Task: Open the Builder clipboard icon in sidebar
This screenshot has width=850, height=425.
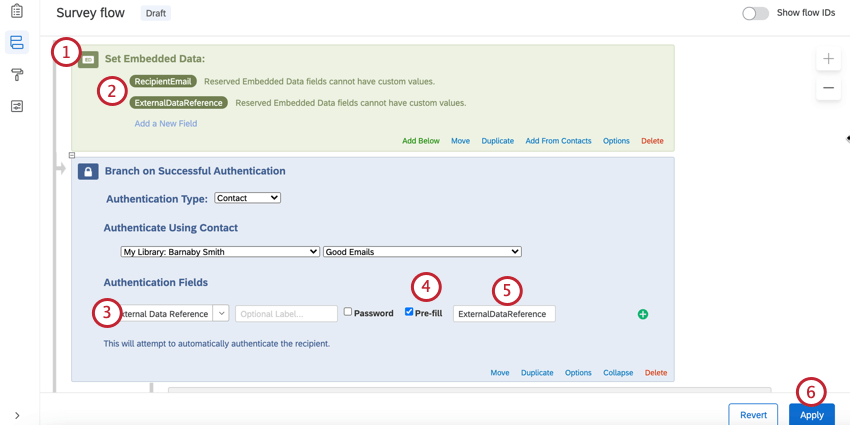Action: point(16,12)
